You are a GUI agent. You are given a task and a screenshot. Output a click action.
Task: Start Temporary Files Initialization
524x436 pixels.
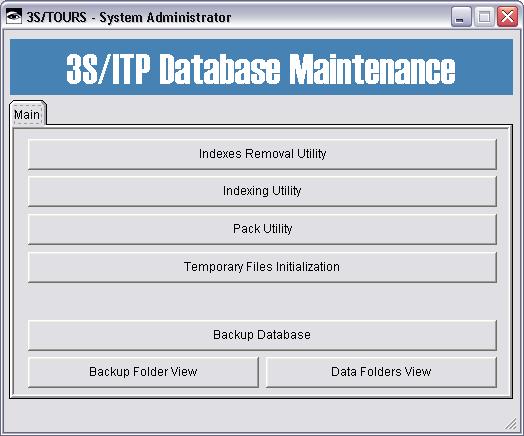point(262,267)
